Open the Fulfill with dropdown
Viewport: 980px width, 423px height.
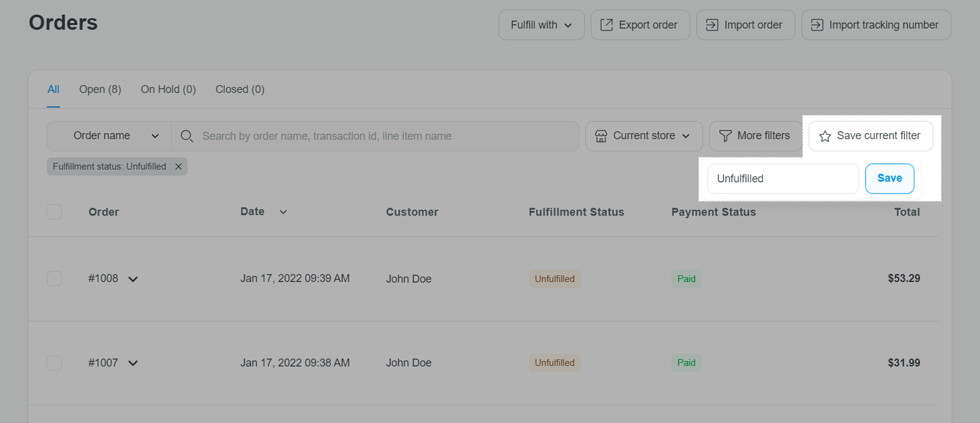point(541,25)
